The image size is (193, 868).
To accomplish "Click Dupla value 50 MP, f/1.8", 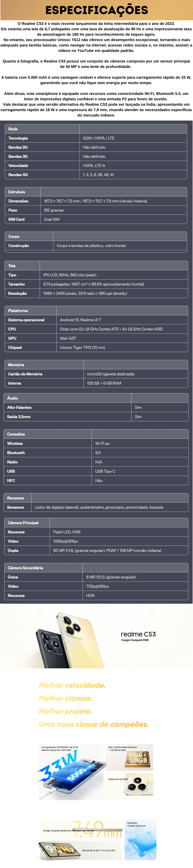I will [x=107, y=550].
